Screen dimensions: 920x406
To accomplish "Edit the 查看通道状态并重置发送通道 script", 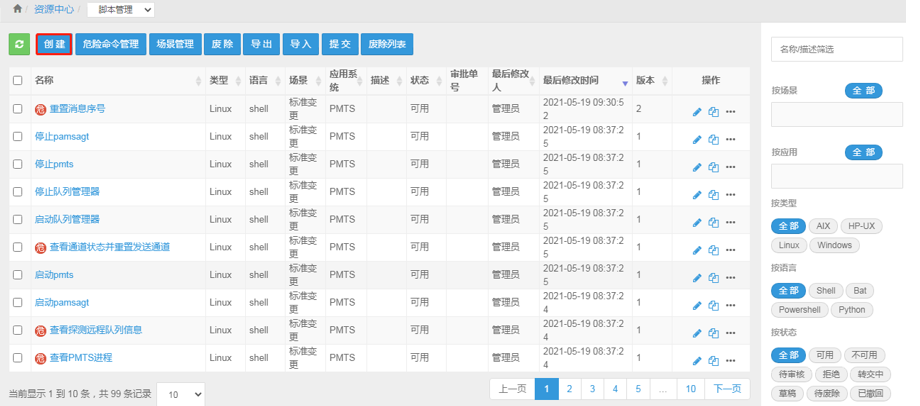I will coord(697,250).
